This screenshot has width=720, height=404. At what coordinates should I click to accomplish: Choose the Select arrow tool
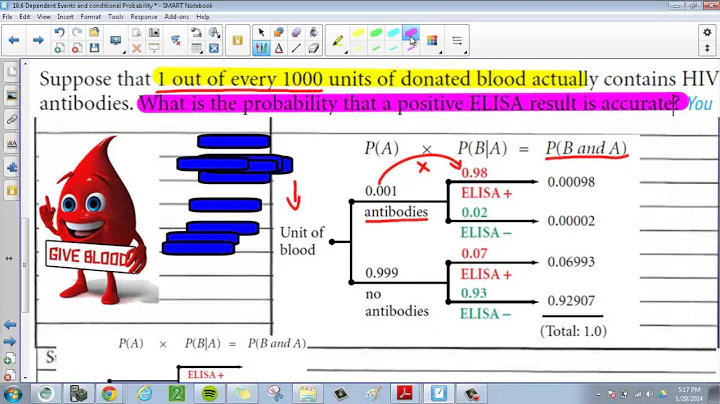click(261, 33)
